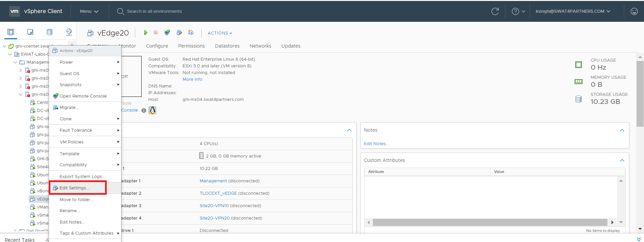Open the Networking inventory view icon
Viewport: 644px width, 242px height.
(69, 32)
